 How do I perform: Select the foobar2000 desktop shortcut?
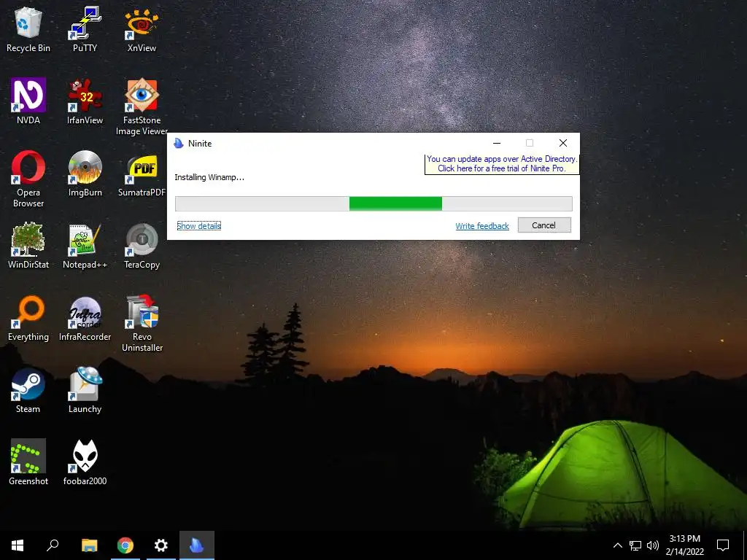85,462
